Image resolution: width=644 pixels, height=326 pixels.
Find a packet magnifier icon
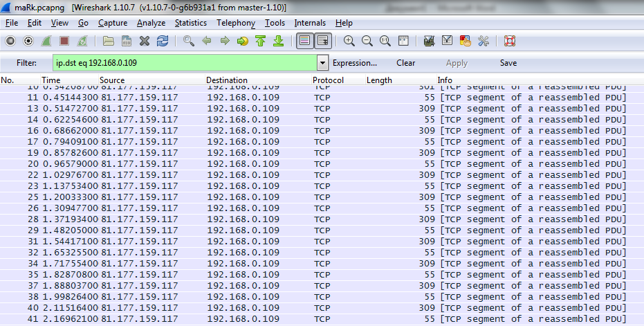189,41
